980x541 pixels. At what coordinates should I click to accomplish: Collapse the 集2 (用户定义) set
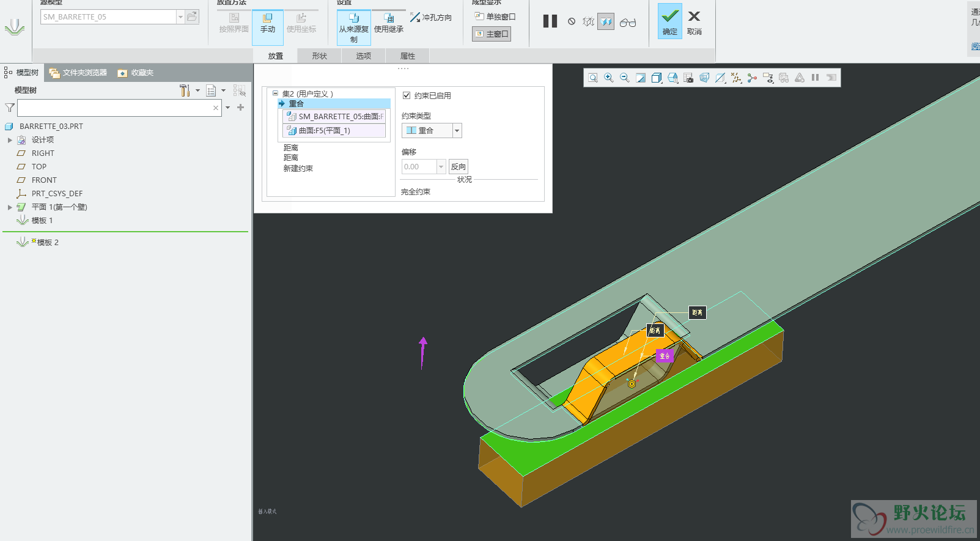tap(275, 94)
